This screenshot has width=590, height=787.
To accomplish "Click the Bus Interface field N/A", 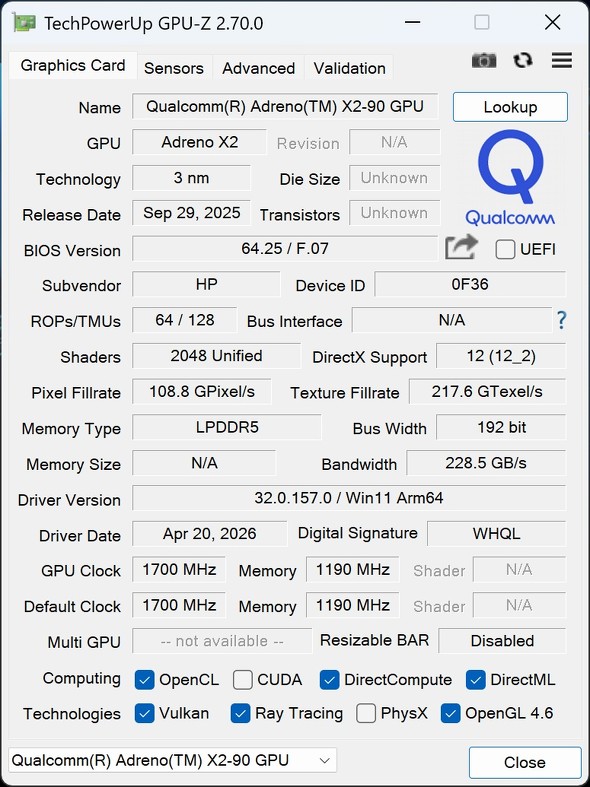I will [452, 320].
